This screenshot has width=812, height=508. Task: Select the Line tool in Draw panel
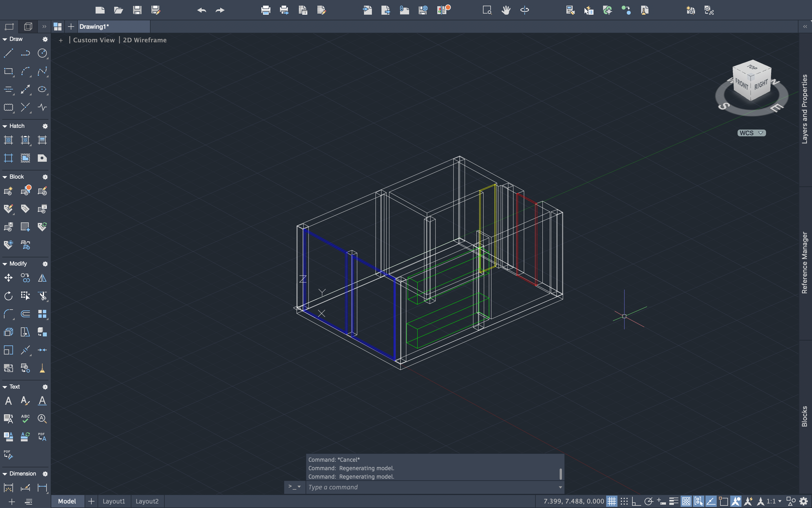click(x=8, y=53)
